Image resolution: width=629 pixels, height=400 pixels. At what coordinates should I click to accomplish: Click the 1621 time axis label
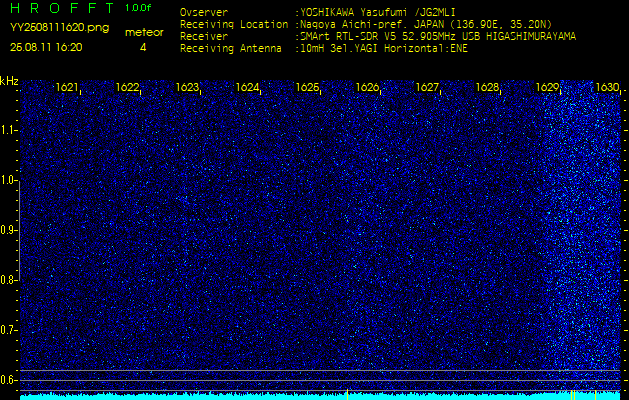coord(67,87)
